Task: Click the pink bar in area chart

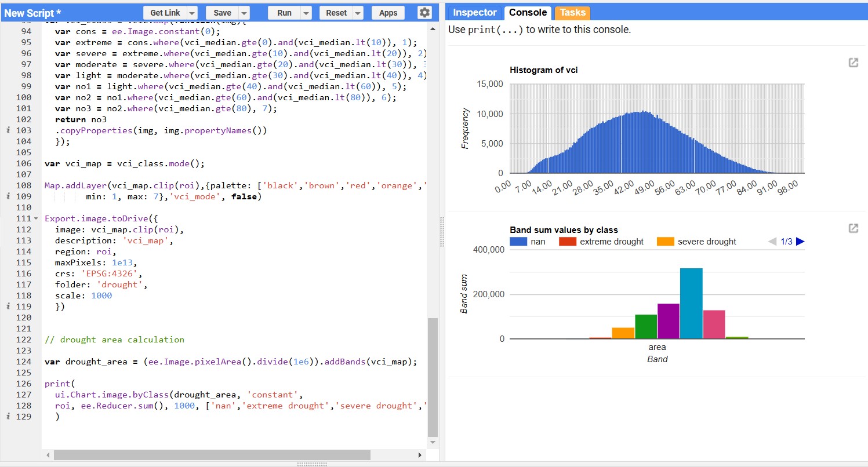Action: pos(714,324)
